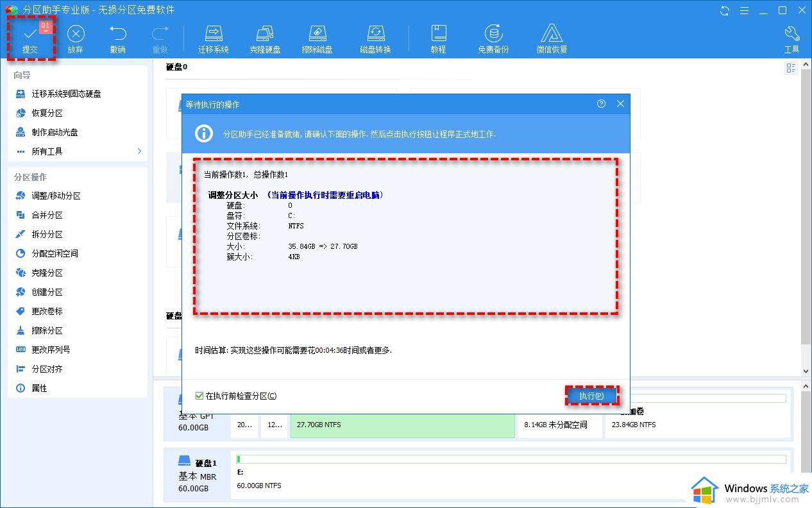Select the E: 60.00GB NTFS partition

pos(511,473)
